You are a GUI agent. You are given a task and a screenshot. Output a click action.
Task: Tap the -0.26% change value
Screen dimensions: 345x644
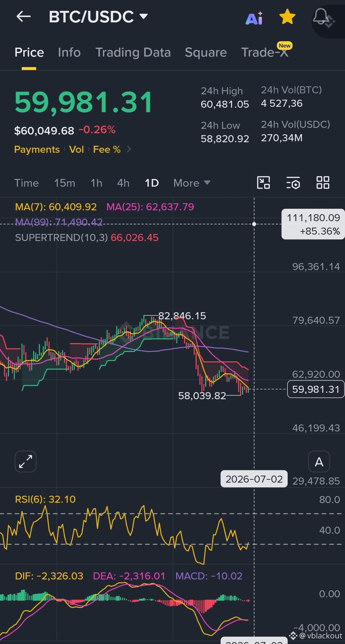[97, 130]
